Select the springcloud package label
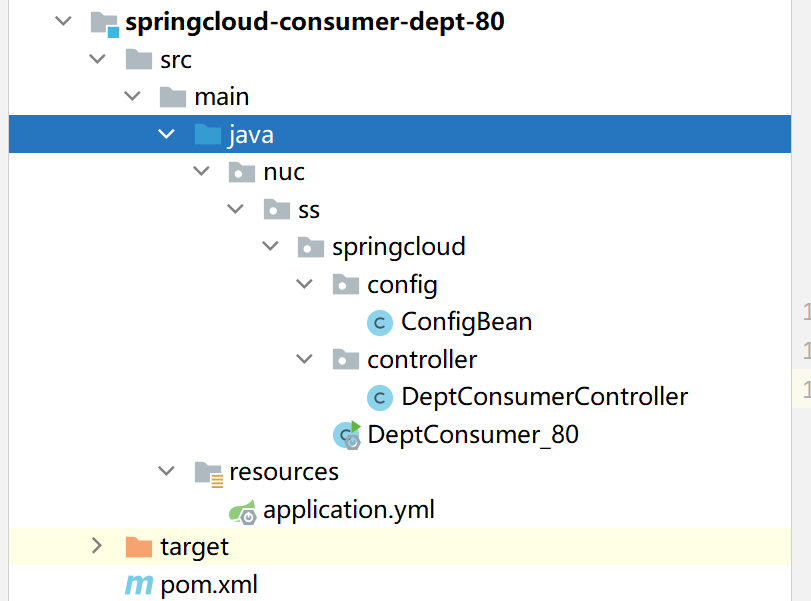 pos(399,247)
